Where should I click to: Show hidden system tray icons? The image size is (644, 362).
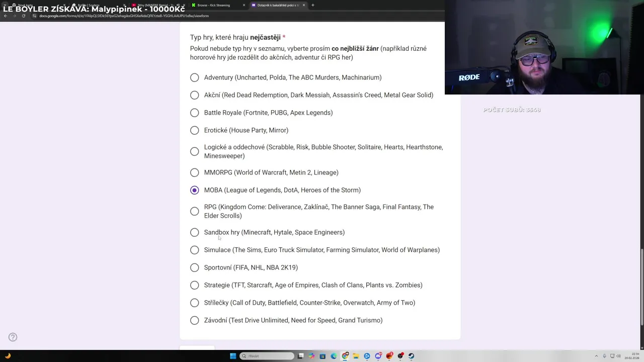coord(596,356)
